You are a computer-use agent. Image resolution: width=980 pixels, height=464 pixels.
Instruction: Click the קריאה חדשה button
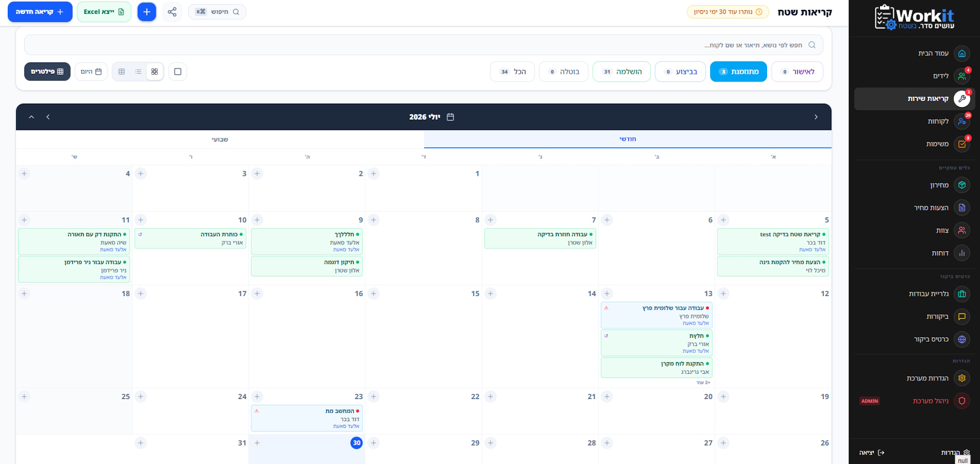[40, 12]
